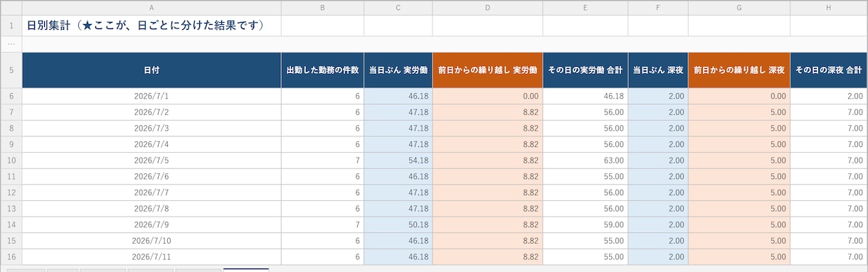Select 56.00 in the 2026/7/8 row
Viewport: 868px width, 272px height.
coord(586,209)
